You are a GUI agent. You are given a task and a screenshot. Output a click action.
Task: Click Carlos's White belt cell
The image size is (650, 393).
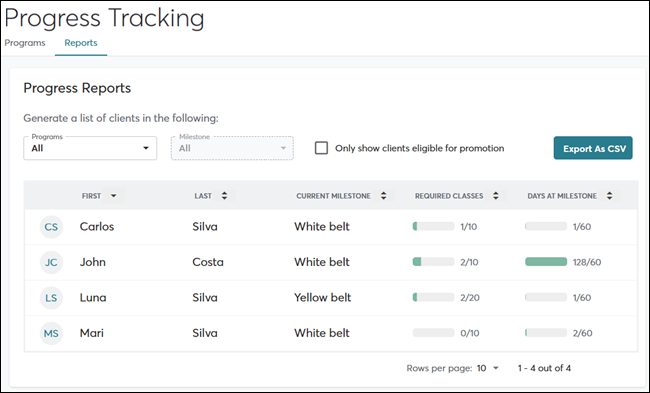tap(322, 227)
